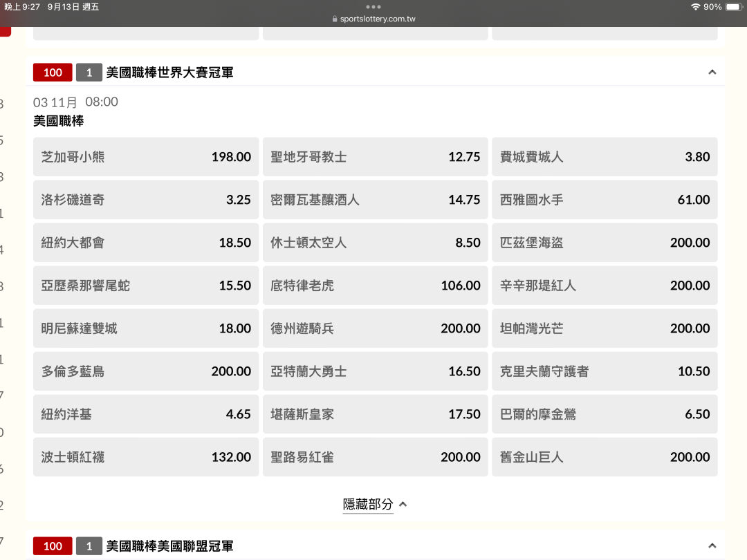This screenshot has width=747, height=560.
Task: Click the 美國職棒世界大賽冠軍 heading
Action: tap(169, 73)
